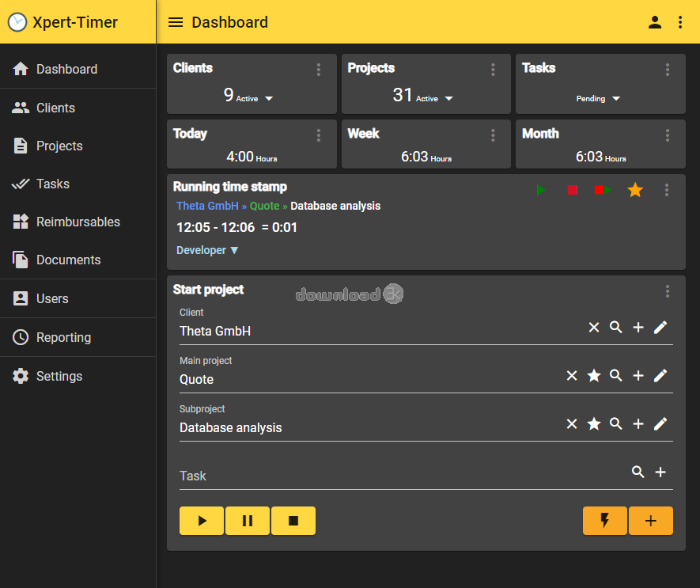Search for a main project
The image size is (700, 588).
[x=616, y=376]
